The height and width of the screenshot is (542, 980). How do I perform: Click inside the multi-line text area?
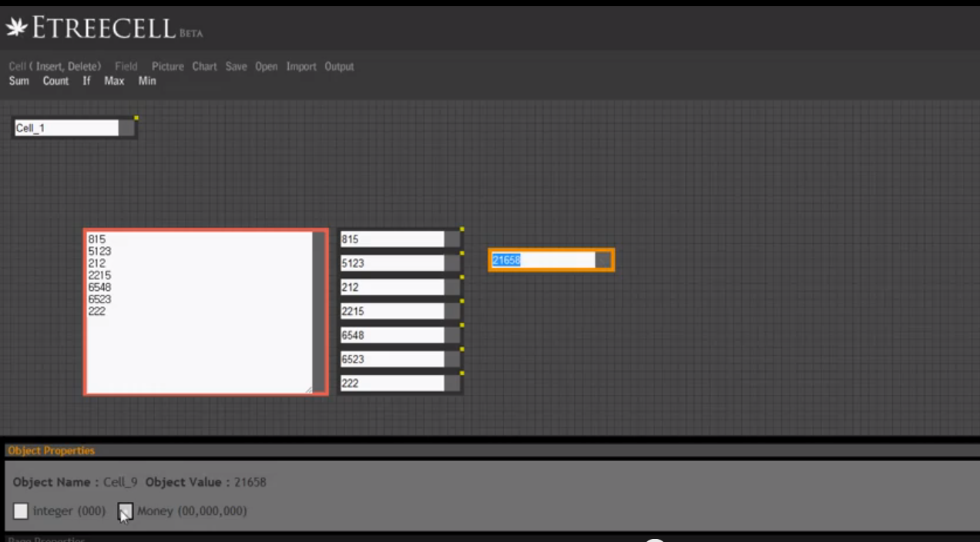tap(199, 312)
